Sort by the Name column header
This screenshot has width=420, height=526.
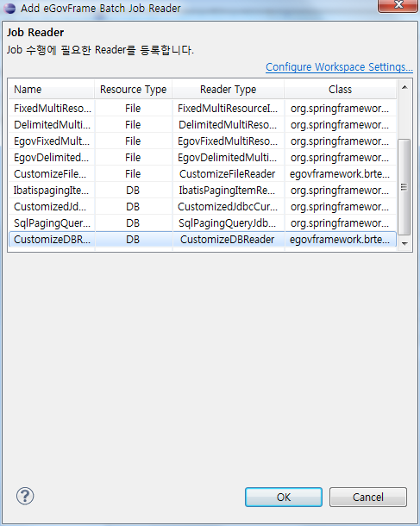52,89
